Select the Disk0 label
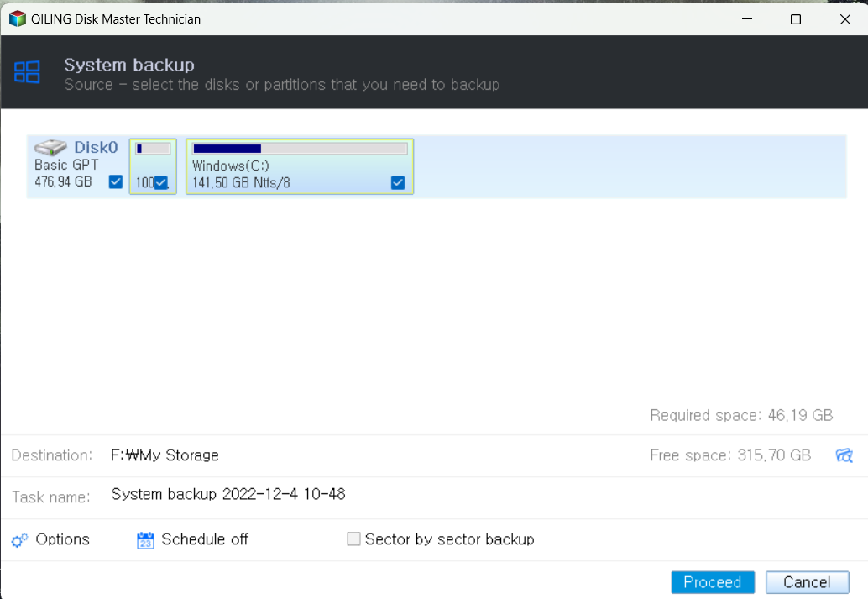 pyautogui.click(x=96, y=147)
